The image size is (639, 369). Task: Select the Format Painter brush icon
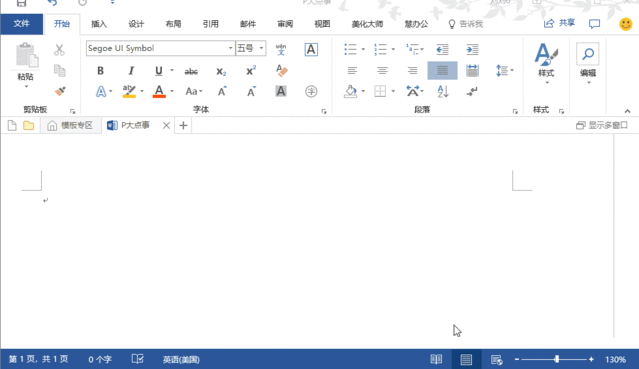(60, 91)
